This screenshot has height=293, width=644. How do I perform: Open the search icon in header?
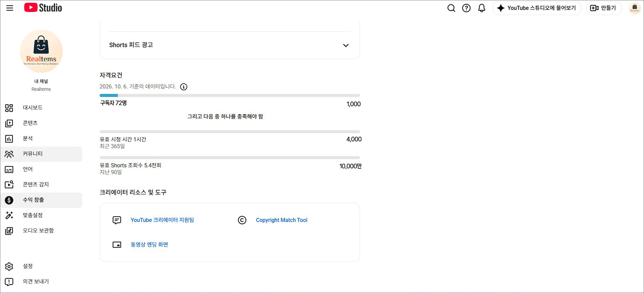451,8
